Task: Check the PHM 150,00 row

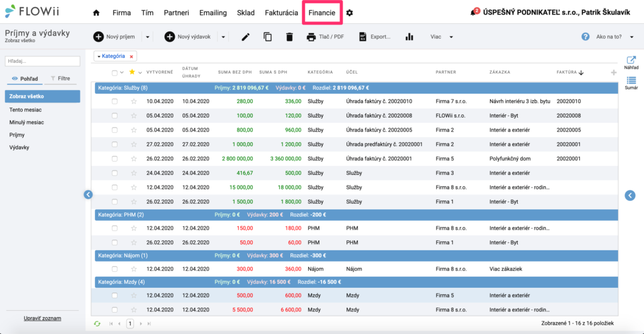Action: [114, 228]
